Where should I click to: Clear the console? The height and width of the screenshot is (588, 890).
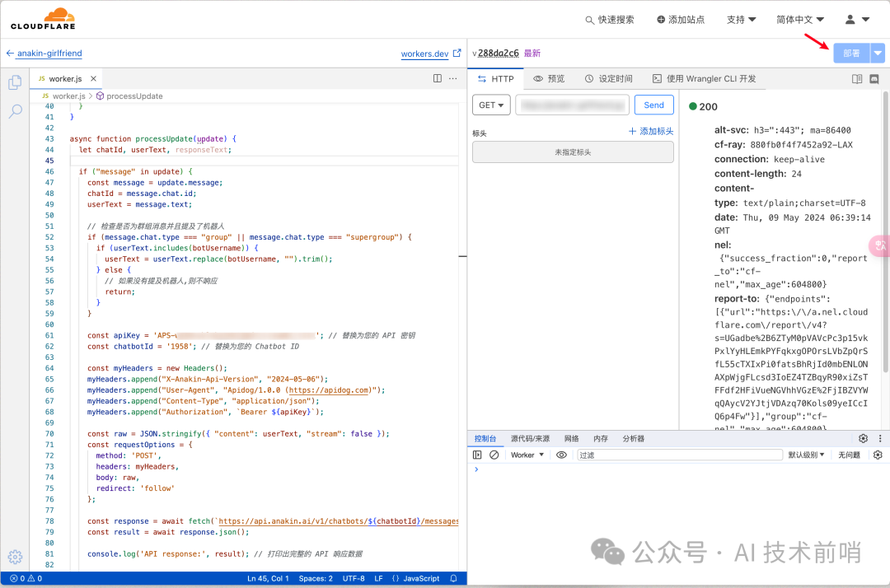(x=494, y=455)
